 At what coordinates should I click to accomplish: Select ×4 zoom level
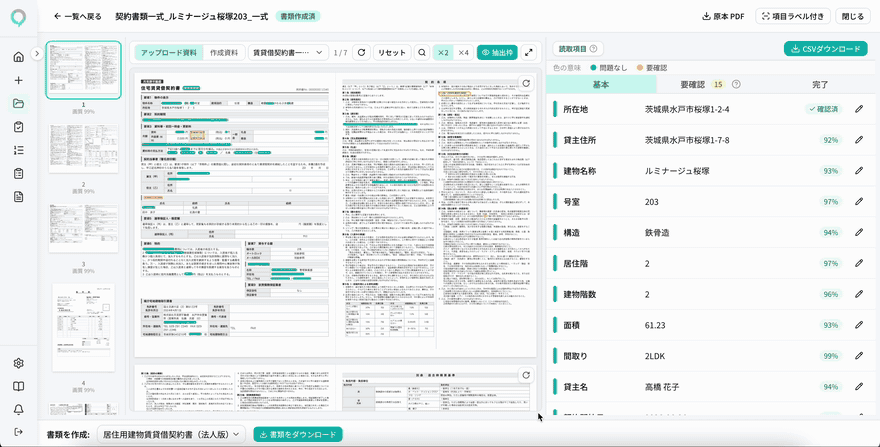click(464, 52)
